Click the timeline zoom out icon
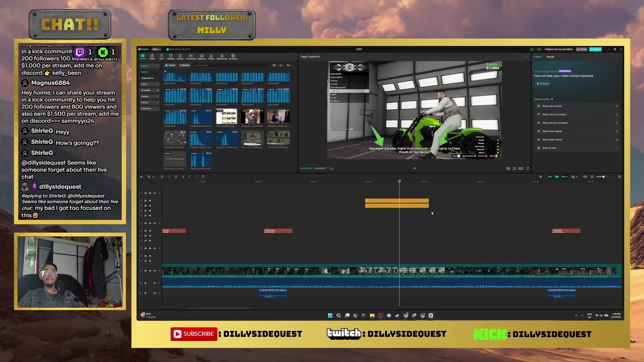644x362 pixels. (x=592, y=177)
